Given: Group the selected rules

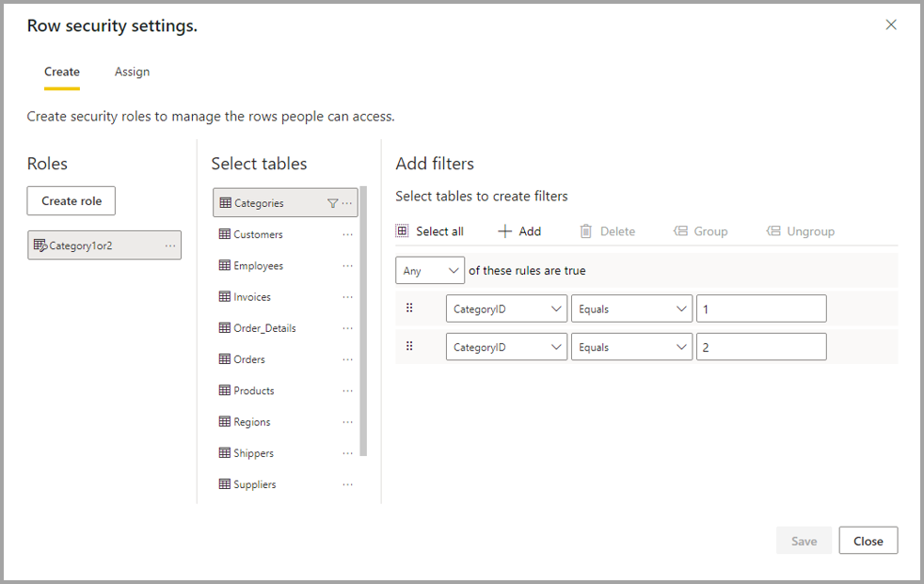Looking at the screenshot, I should (701, 231).
